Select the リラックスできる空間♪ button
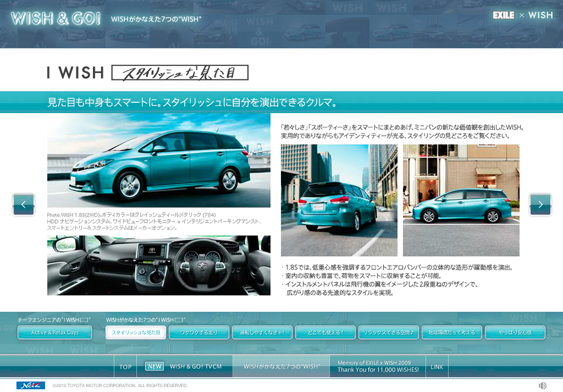 click(388, 332)
